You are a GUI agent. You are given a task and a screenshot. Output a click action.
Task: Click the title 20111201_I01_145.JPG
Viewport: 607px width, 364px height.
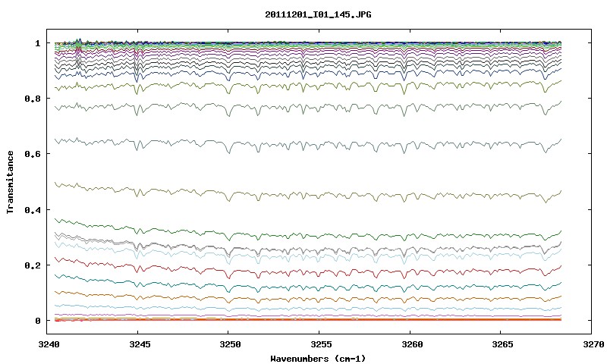pyautogui.click(x=318, y=14)
